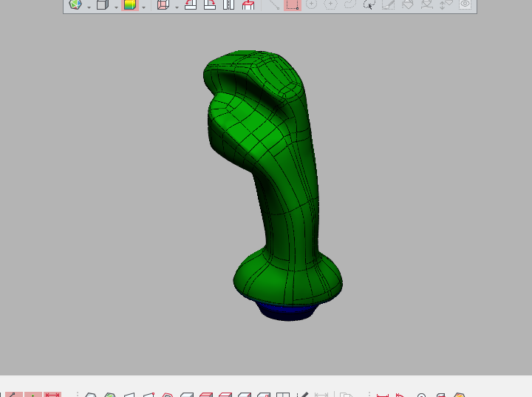Toggle the red dotted rectangle selection mode
This screenshot has width=532, height=397.
click(x=293, y=5)
